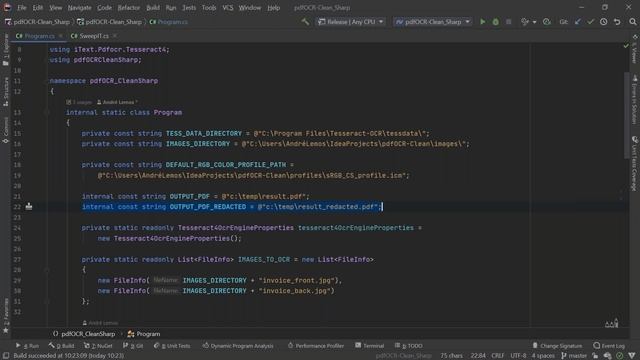
Task: Open Dynamic Program Analysis tool window
Action: pos(238,345)
